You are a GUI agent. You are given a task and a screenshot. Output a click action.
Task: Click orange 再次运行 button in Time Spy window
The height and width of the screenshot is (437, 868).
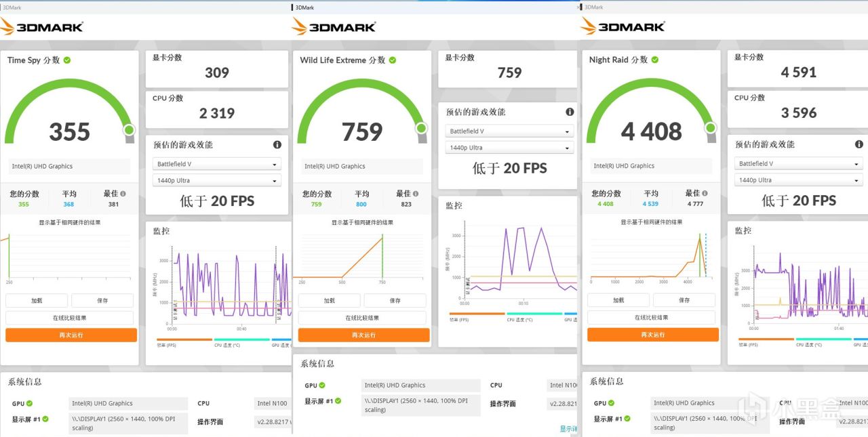[x=71, y=335]
